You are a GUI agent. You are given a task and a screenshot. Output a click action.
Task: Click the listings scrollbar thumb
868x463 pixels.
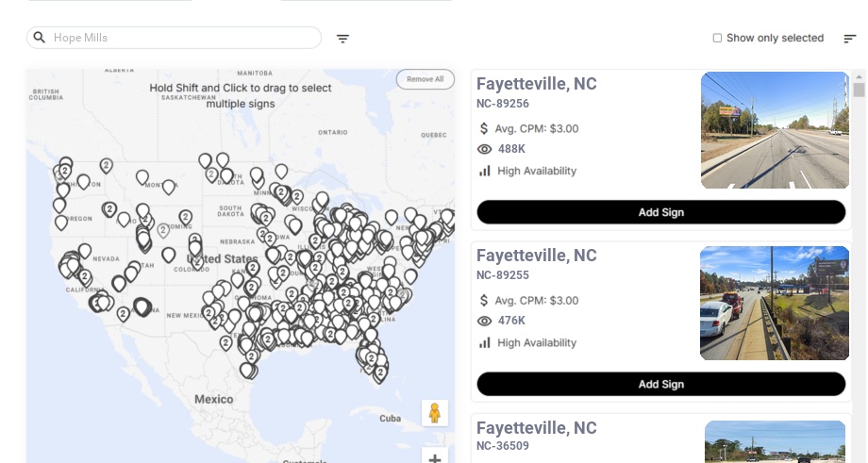point(860,91)
